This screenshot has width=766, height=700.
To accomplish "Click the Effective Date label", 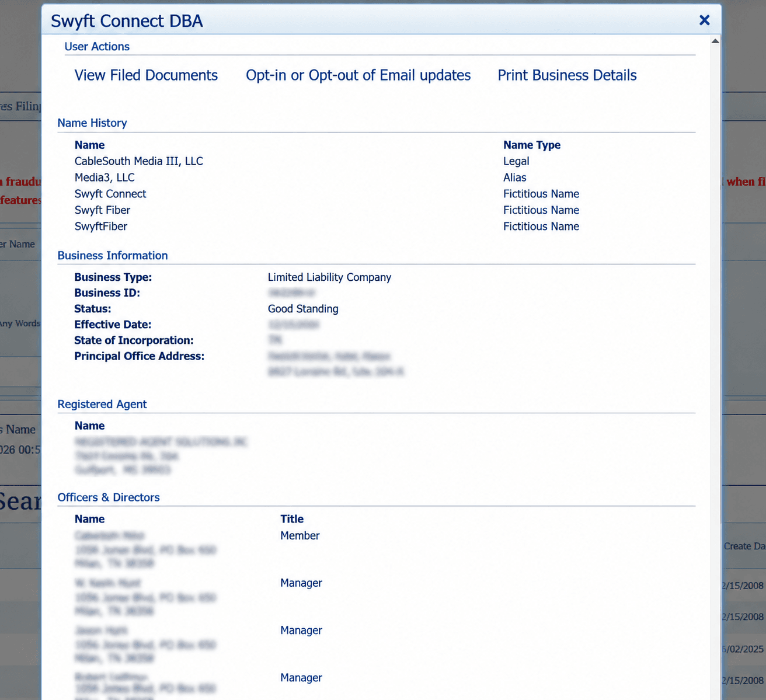I will [x=113, y=325].
